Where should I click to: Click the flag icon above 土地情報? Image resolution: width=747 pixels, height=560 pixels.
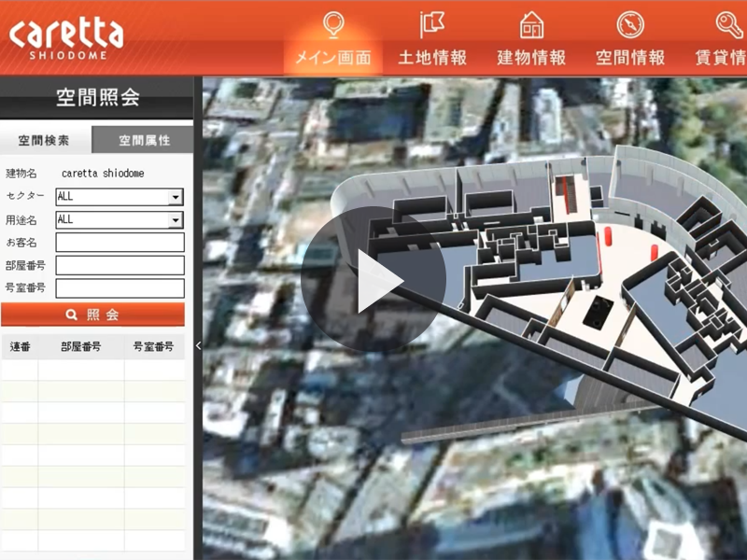pos(432,24)
